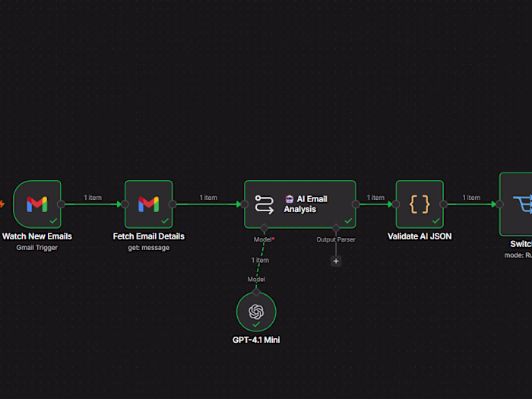
Task: Click the green checkmark on GPT-4.1 Mini
Action: tap(256, 325)
